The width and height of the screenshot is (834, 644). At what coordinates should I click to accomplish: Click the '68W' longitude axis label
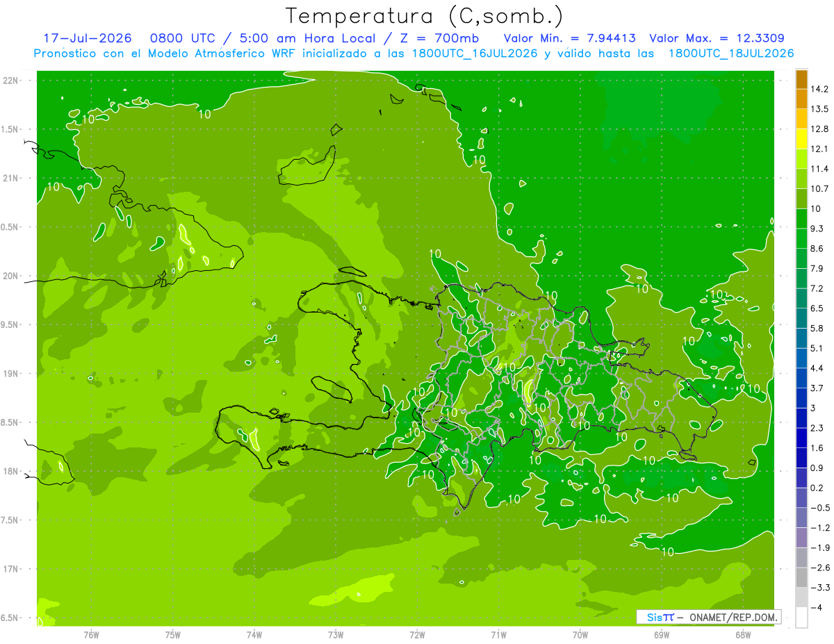tap(743, 634)
